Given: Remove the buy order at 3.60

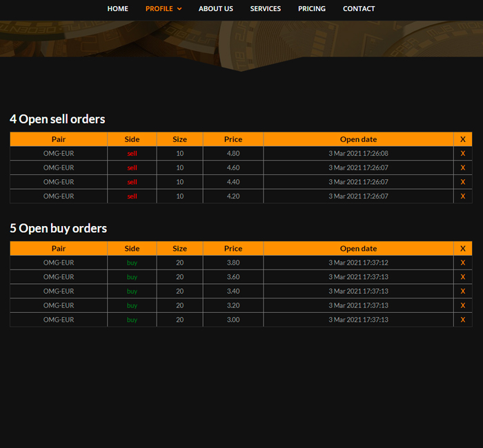Looking at the screenshot, I should pyautogui.click(x=463, y=277).
